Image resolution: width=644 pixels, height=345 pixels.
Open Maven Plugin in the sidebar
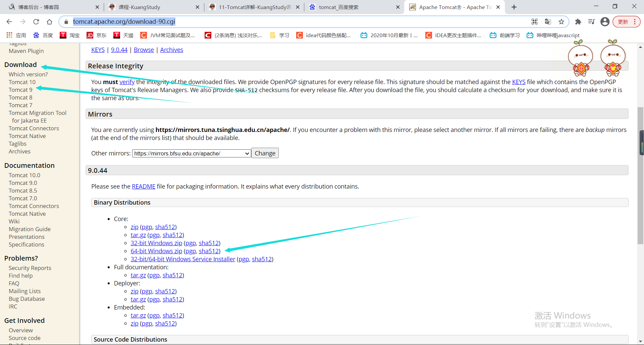[x=26, y=51]
